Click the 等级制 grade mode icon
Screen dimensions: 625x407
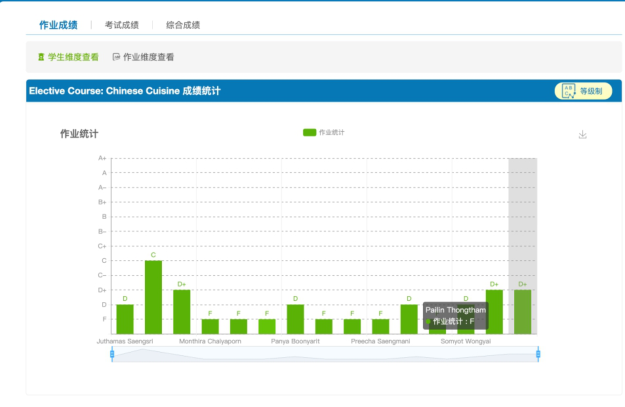click(568, 91)
